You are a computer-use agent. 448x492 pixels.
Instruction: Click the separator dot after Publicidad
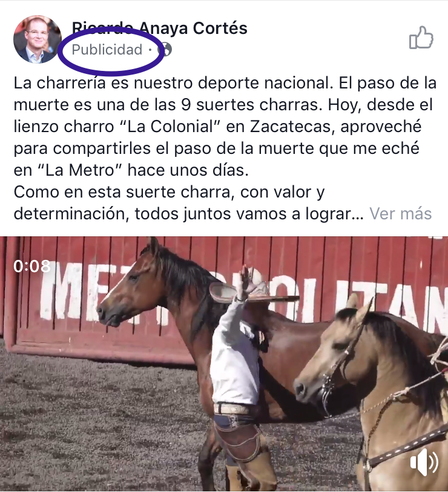[151, 50]
